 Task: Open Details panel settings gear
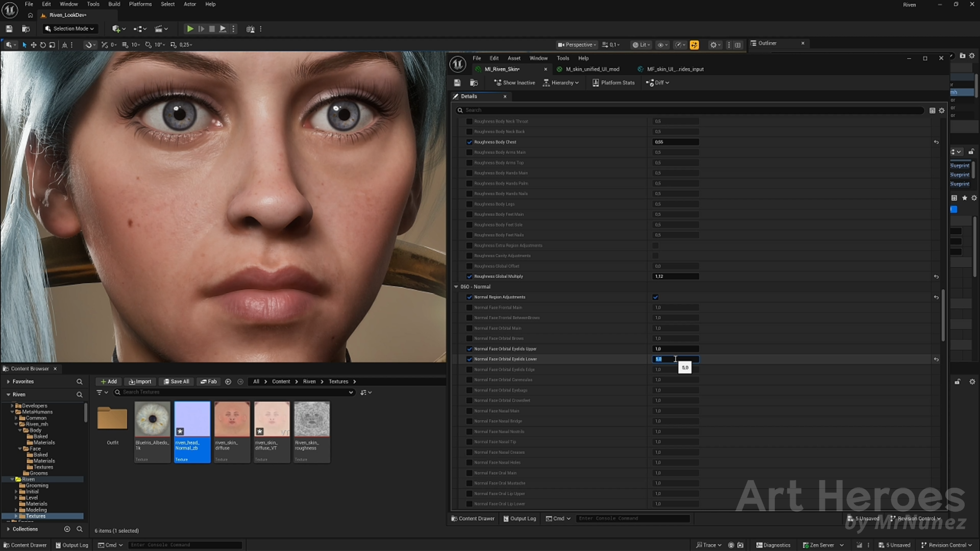click(942, 110)
